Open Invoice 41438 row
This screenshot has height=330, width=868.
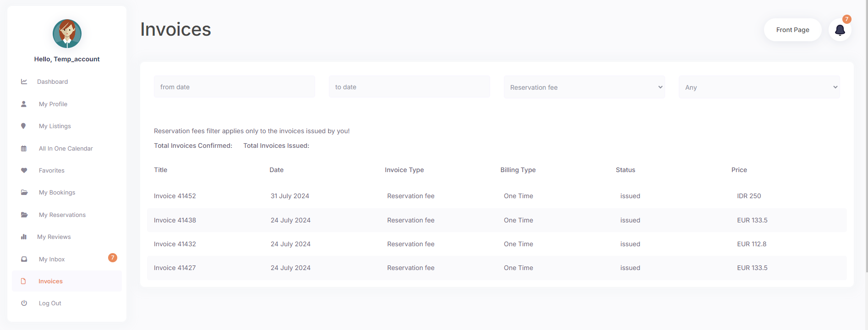pyautogui.click(x=175, y=220)
